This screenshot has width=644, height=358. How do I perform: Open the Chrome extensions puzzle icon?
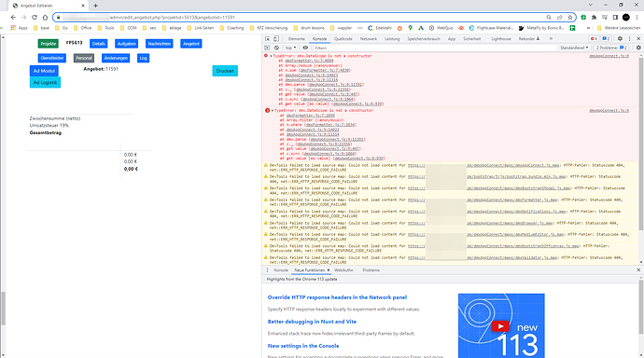tap(594, 17)
